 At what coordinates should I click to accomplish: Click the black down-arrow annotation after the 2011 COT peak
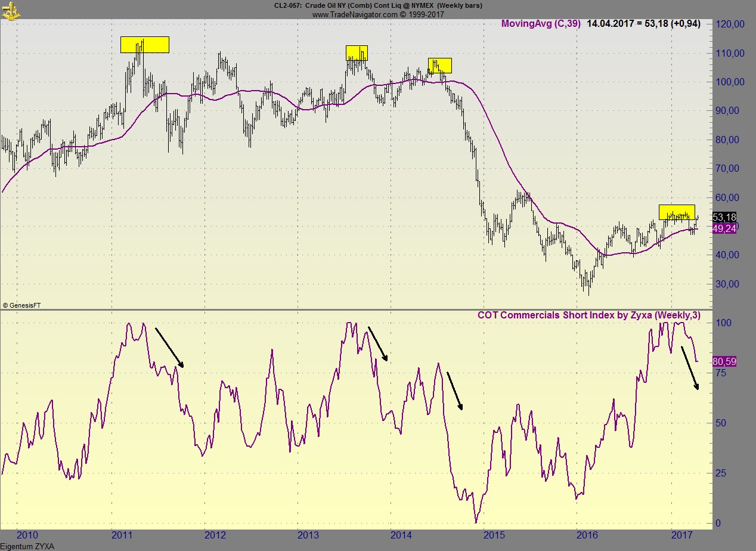pos(169,346)
